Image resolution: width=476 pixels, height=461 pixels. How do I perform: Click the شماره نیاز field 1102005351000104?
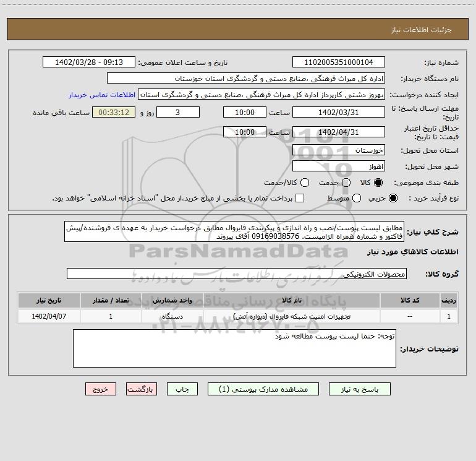[339, 62]
